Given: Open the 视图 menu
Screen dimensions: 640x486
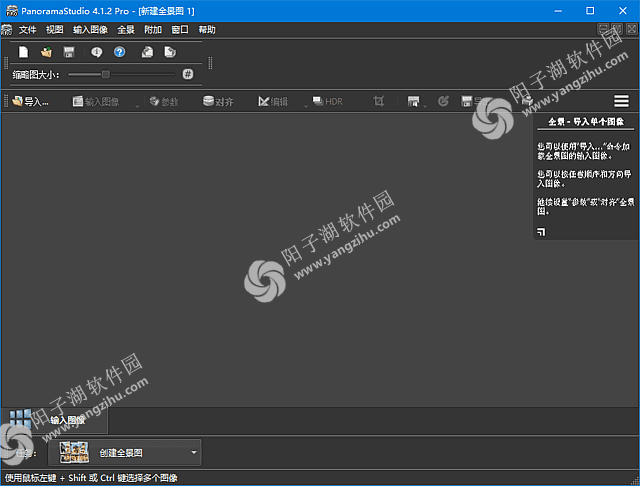Looking at the screenshot, I should [54, 30].
